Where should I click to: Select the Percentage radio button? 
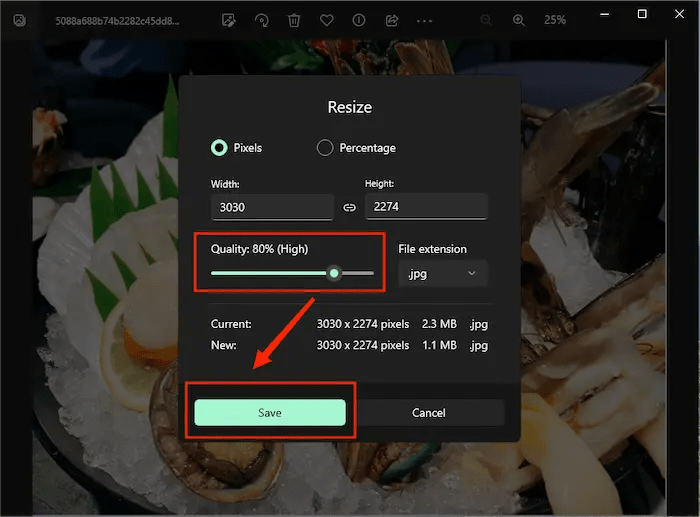pos(325,148)
